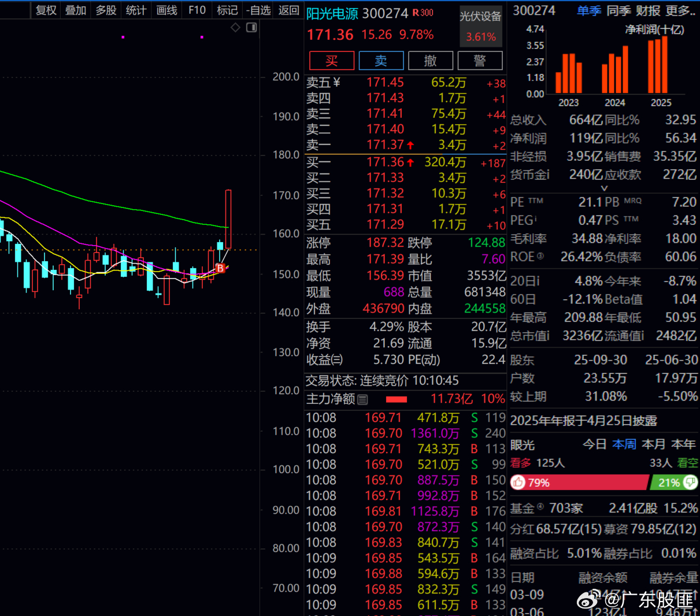The image size is (700, 616).
Task: Click the 返回 back button
Action: point(288,10)
